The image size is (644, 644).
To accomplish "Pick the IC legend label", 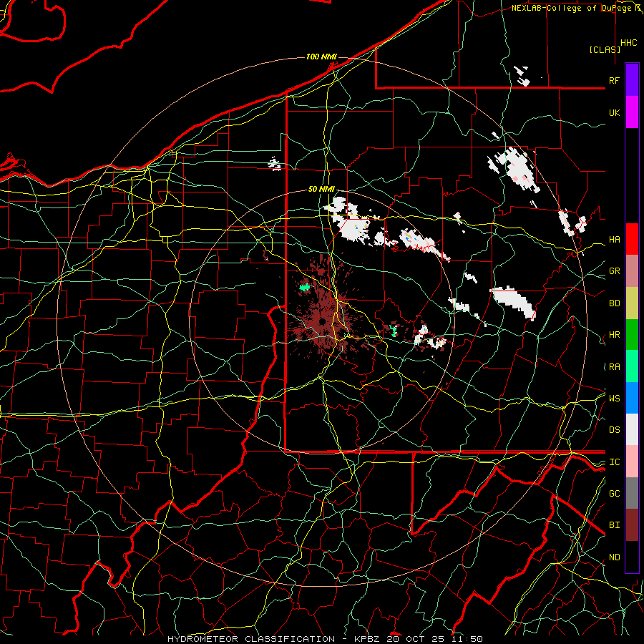I will tap(614, 462).
